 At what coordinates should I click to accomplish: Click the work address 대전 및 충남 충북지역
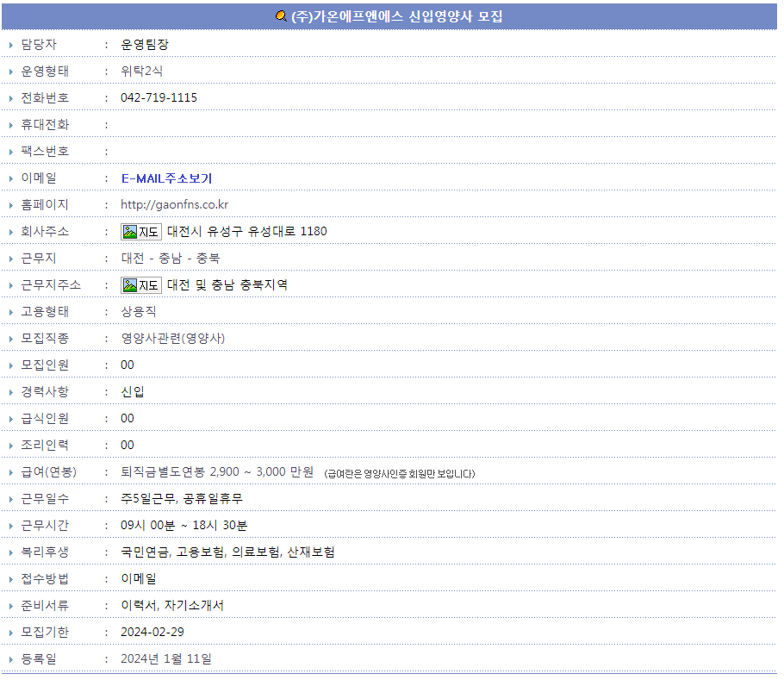(227, 285)
